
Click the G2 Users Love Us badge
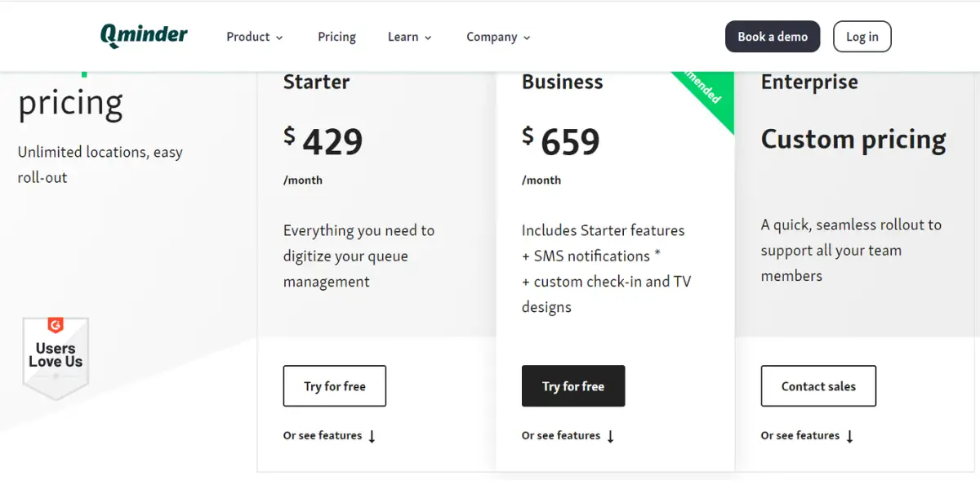(56, 358)
